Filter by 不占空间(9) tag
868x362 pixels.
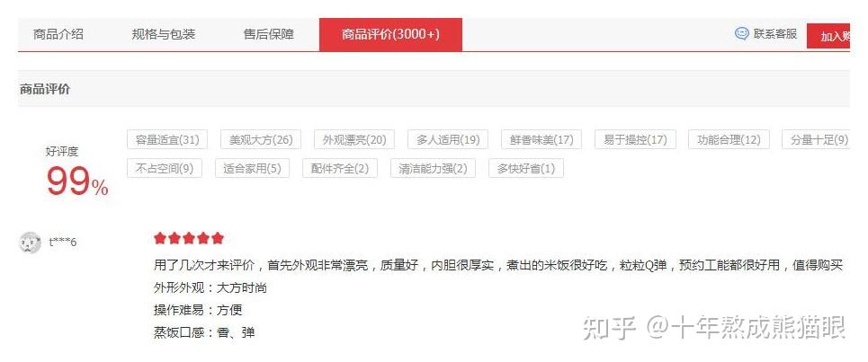tap(165, 168)
